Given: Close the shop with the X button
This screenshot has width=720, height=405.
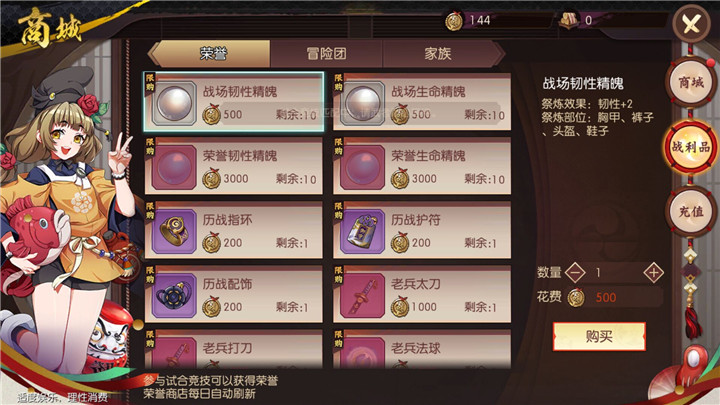Looking at the screenshot, I should tap(691, 23).
